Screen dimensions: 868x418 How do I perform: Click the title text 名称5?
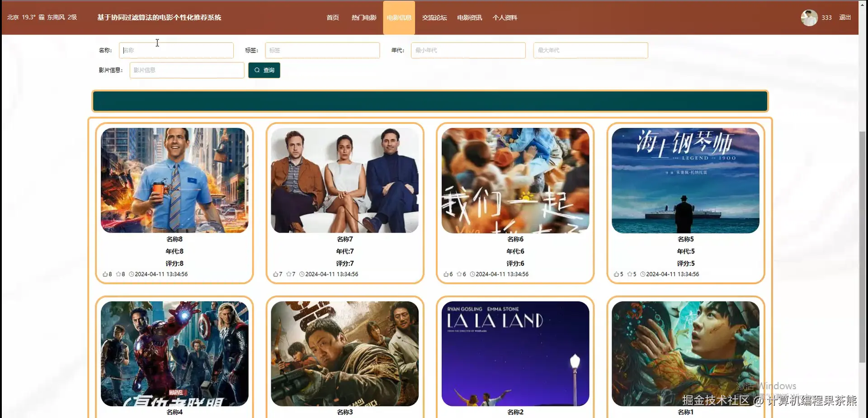tap(685, 239)
